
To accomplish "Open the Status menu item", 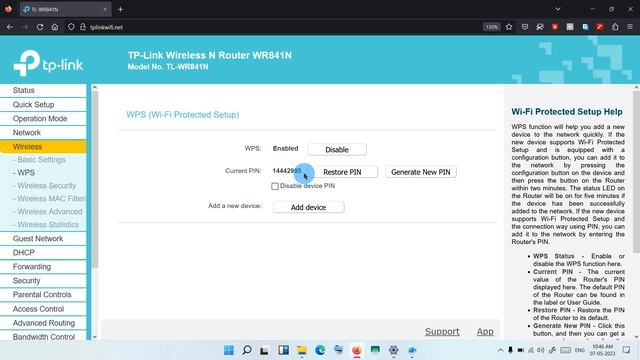I will click(43, 90).
